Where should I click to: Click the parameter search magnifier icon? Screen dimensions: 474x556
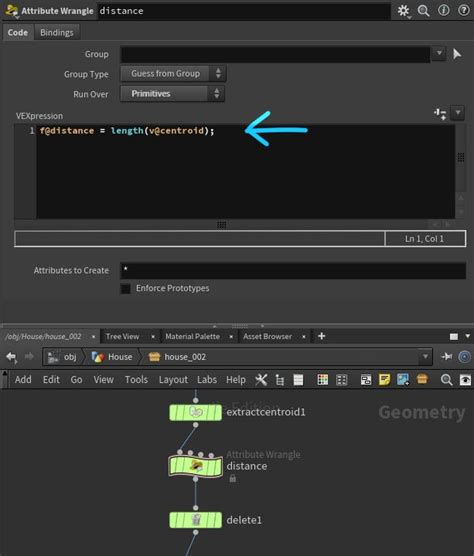[x=423, y=11]
